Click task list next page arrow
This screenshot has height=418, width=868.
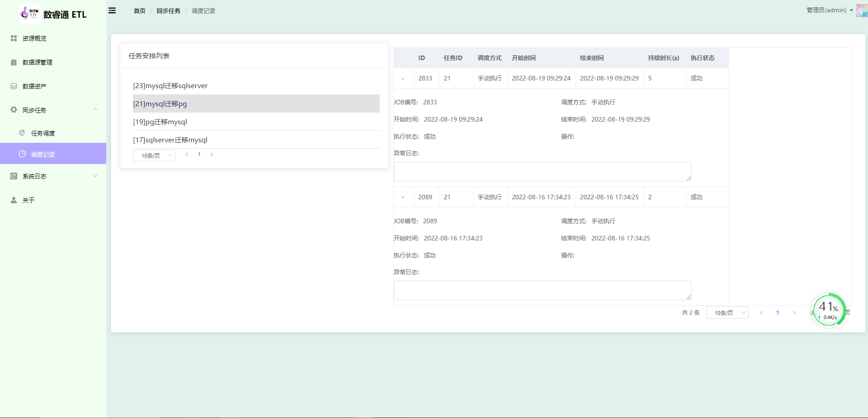(x=212, y=155)
